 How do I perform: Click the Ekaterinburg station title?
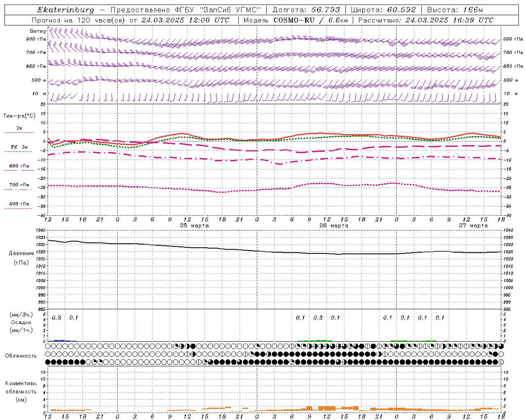click(66, 10)
